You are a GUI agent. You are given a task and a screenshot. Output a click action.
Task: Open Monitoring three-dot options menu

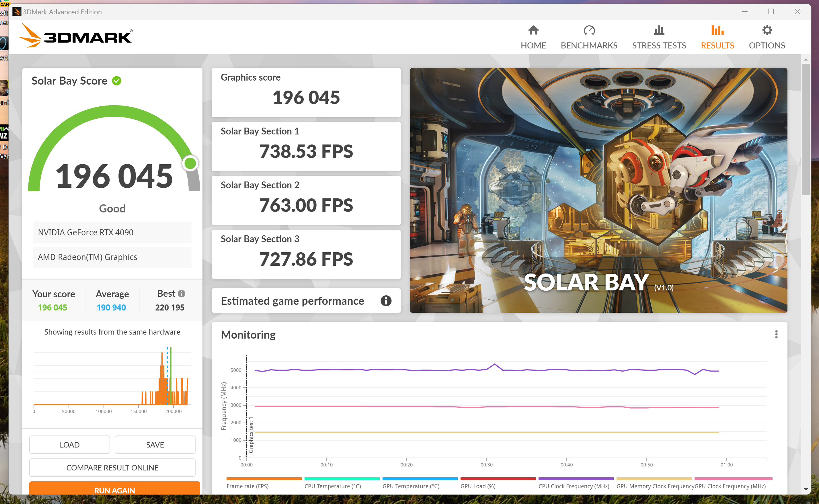pyautogui.click(x=776, y=334)
